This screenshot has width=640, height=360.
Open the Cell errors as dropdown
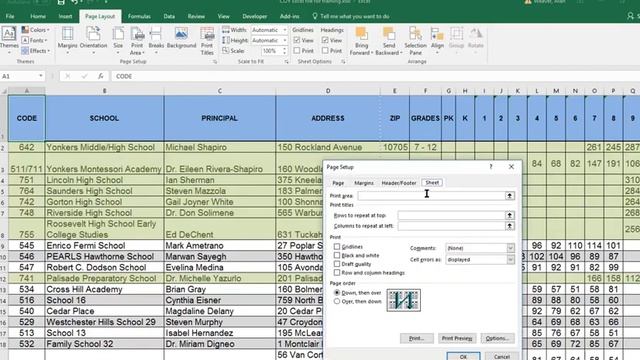click(x=480, y=259)
